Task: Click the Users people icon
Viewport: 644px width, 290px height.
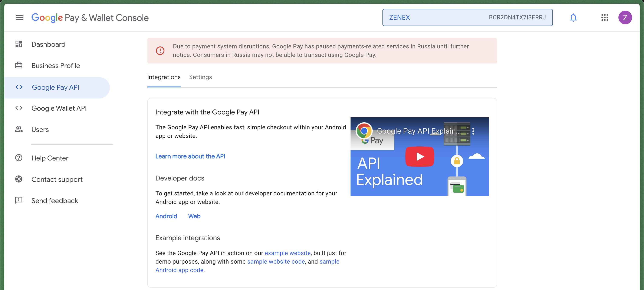Action: [19, 129]
